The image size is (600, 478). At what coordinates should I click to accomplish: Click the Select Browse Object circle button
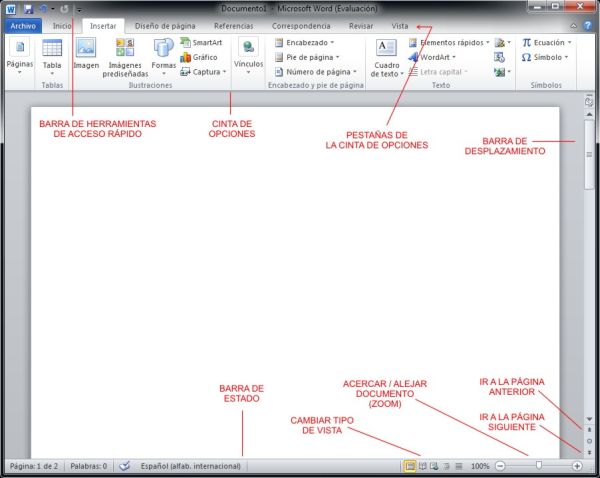pos(589,441)
